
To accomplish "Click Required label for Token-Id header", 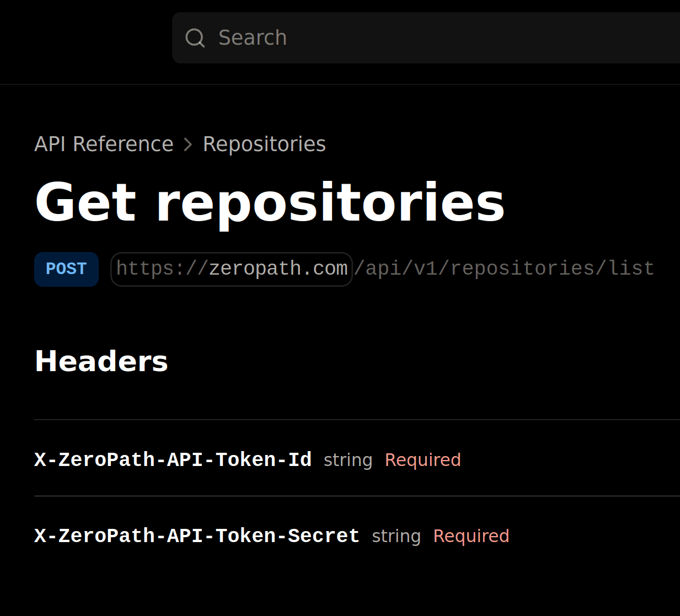I will (x=422, y=460).
